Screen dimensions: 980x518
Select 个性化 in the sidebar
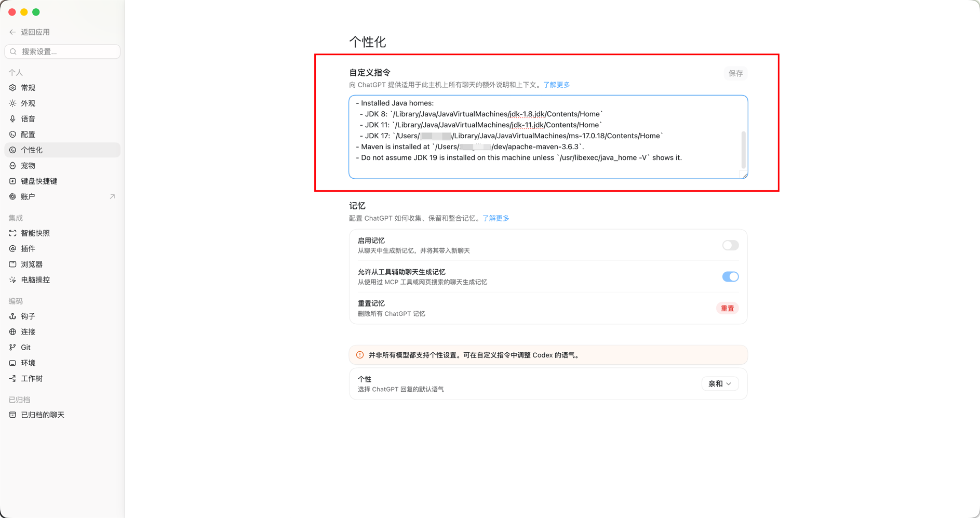(x=62, y=150)
